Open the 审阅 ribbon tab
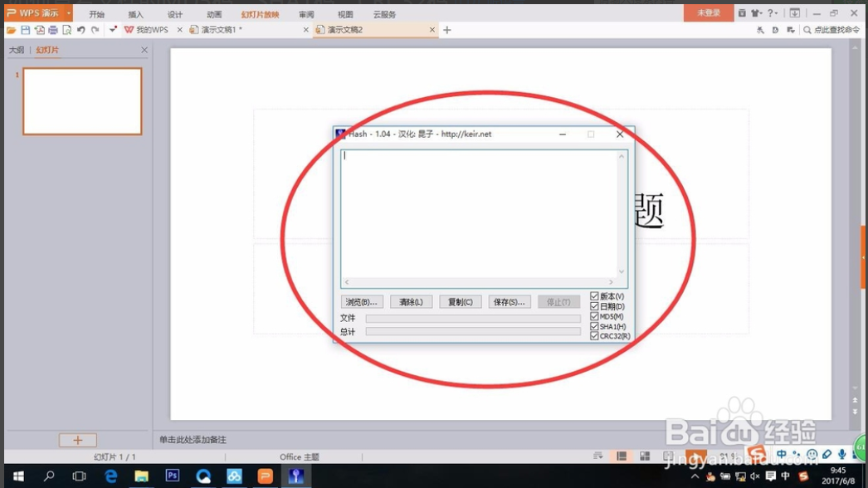868x488 pixels. pyautogui.click(x=306, y=14)
